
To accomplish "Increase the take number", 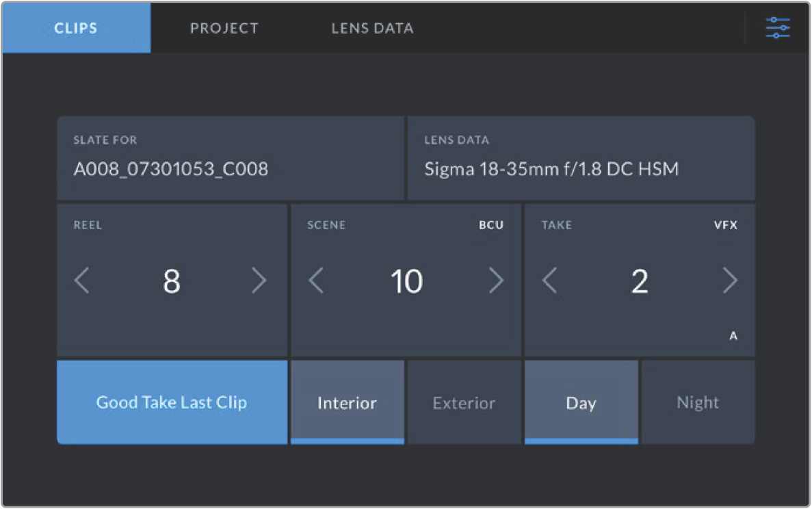I will (730, 280).
